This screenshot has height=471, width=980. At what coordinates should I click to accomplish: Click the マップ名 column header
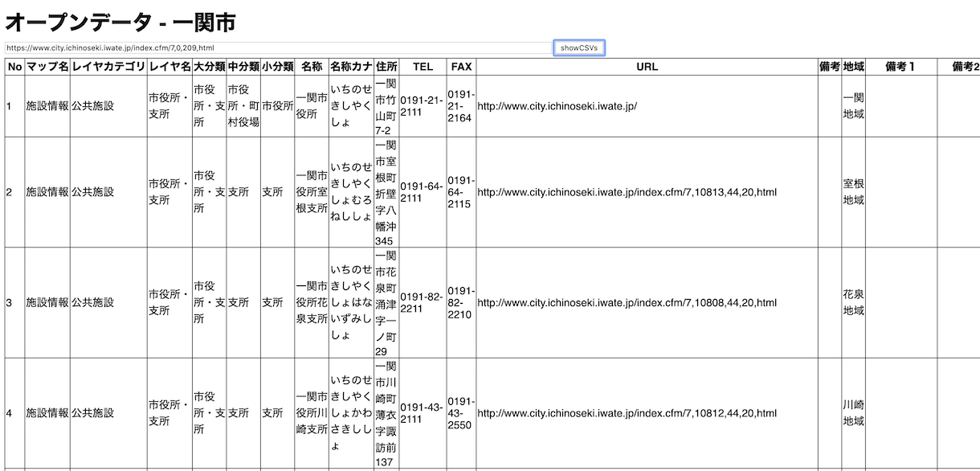tap(47, 67)
